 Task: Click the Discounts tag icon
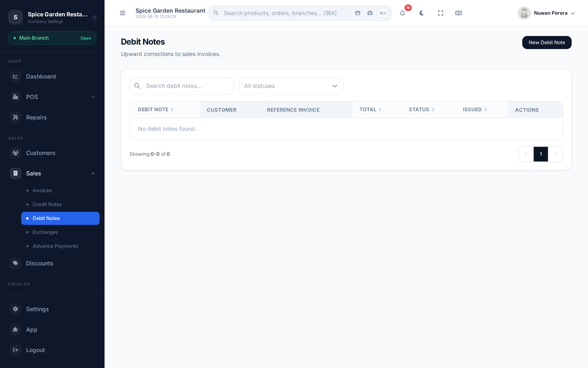16,263
